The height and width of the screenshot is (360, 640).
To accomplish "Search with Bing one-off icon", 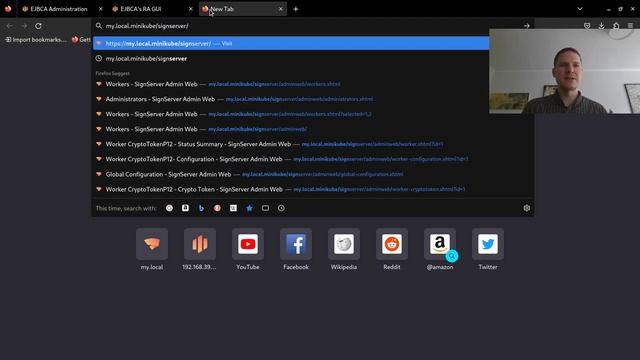I will [x=201, y=208].
